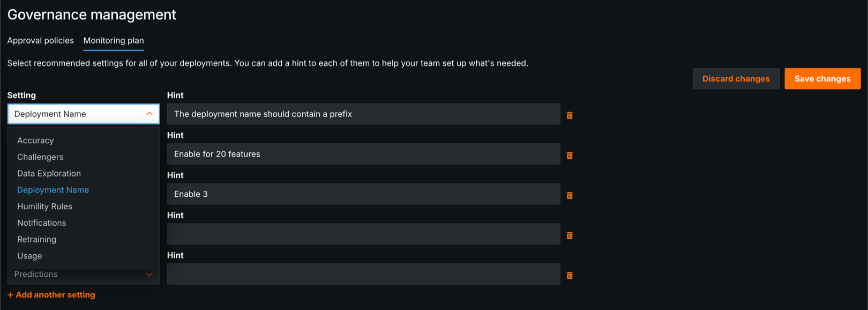The width and height of the screenshot is (868, 310).
Task: Delete the fourth setting row
Action: [570, 235]
